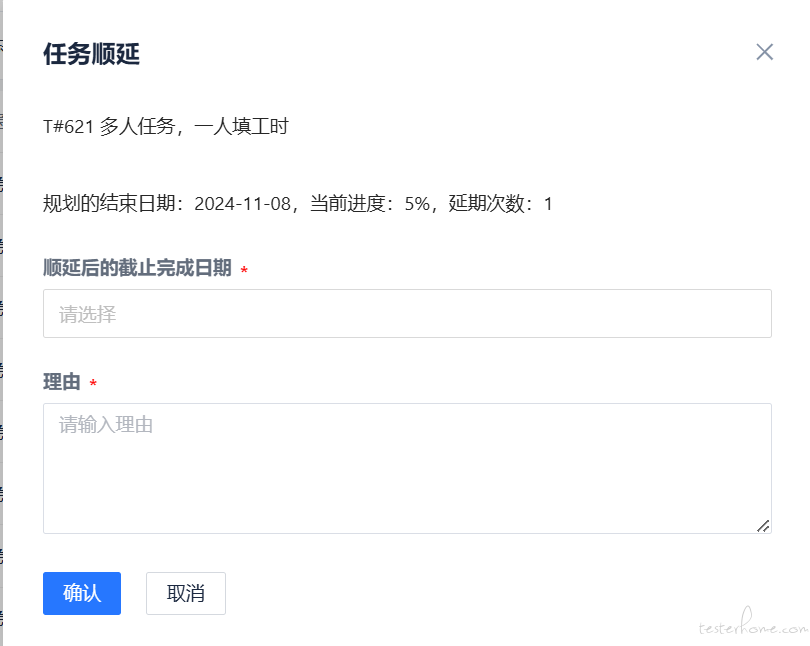Click the 当前进度：5% text
The width and height of the screenshot is (810, 646).
(x=370, y=203)
